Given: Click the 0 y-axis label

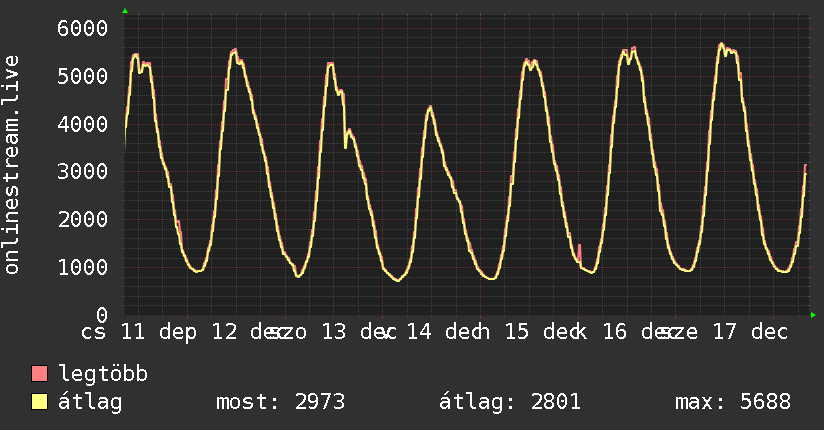Looking at the screenshot, I should click(102, 315).
